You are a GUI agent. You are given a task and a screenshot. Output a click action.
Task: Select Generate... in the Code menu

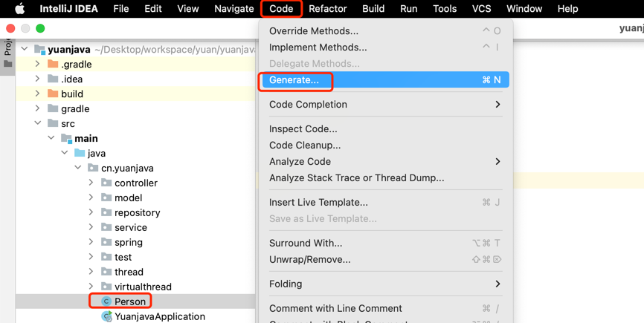385,80
